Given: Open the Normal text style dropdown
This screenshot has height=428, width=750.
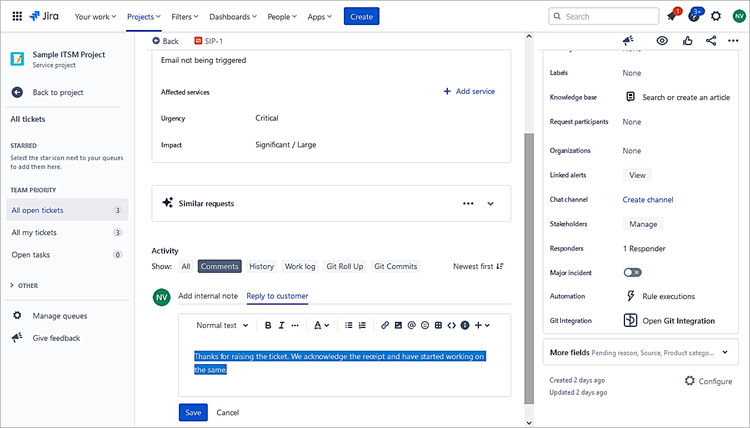Looking at the screenshot, I should 220,325.
